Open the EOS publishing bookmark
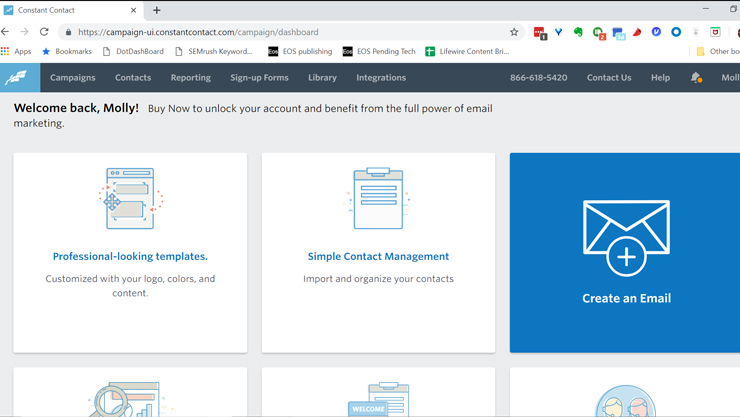Image resolution: width=740 pixels, height=417 pixels. pyautogui.click(x=300, y=51)
